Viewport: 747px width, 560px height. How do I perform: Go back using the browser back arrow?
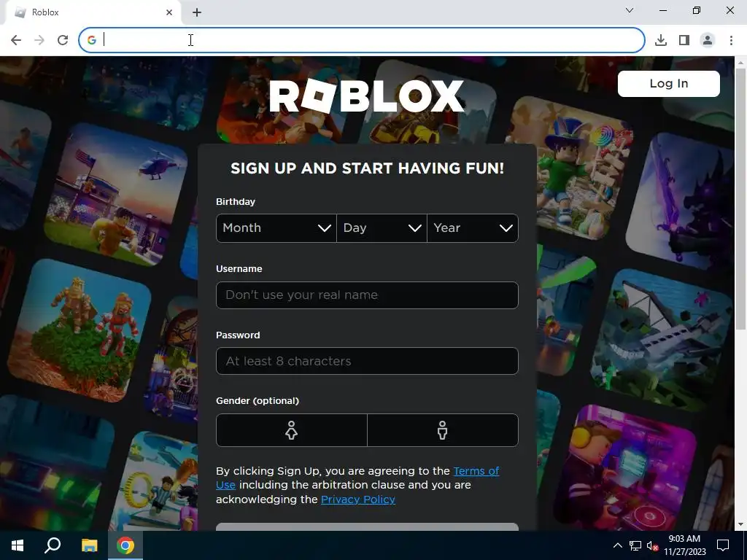coord(16,40)
